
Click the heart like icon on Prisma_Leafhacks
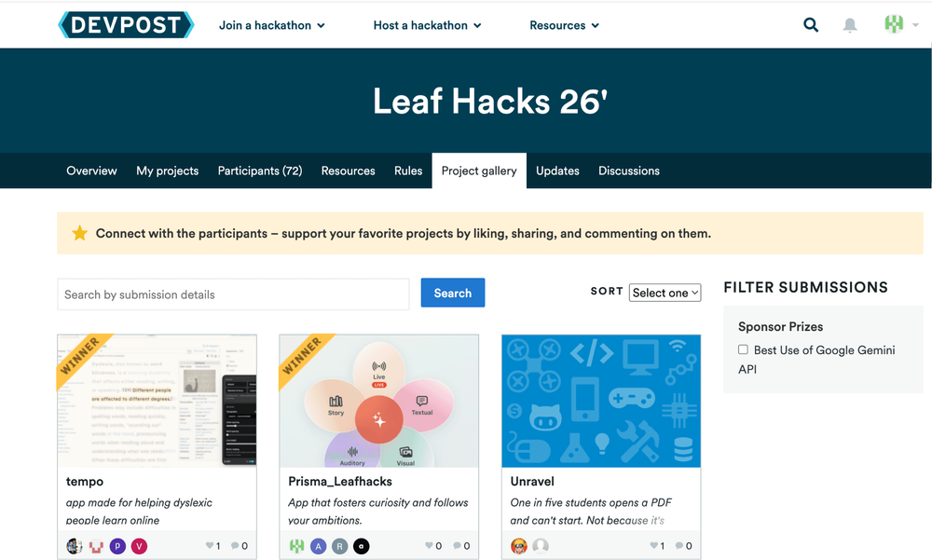[x=429, y=546]
